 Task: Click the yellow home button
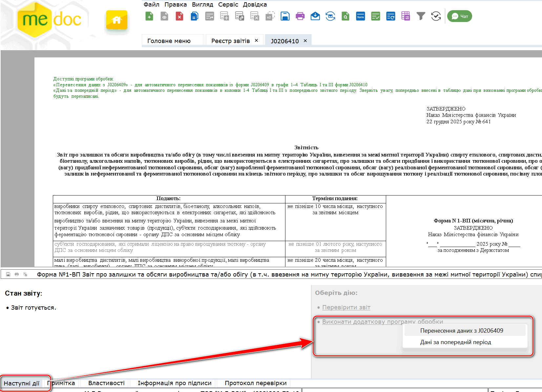point(116,20)
